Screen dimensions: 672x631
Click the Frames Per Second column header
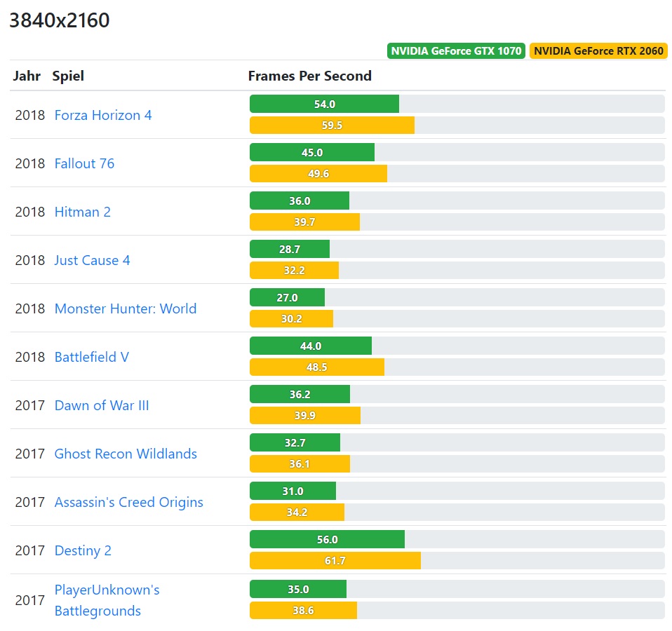point(310,76)
